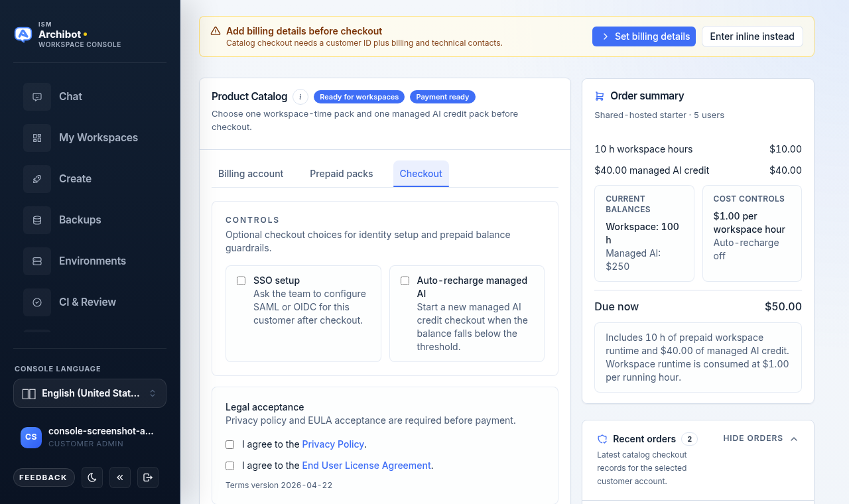Open the Backups menu item
This screenshot has height=504, width=849.
pyautogui.click(x=90, y=220)
